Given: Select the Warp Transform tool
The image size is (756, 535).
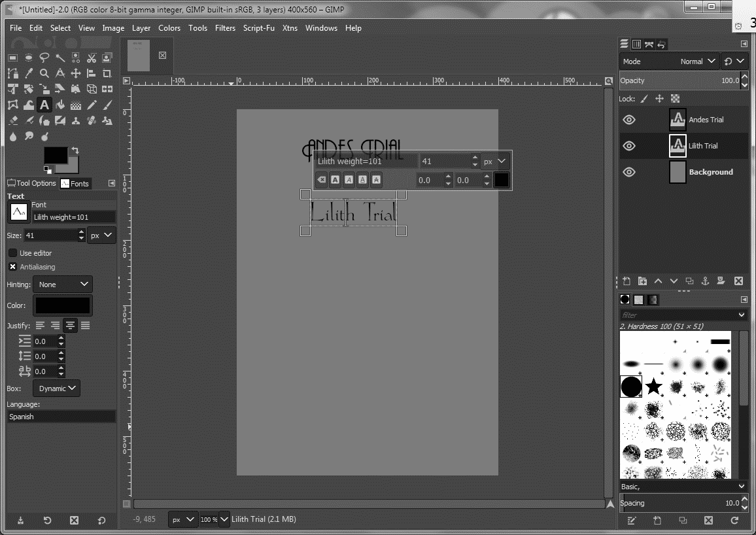Looking at the screenshot, I should click(29, 105).
